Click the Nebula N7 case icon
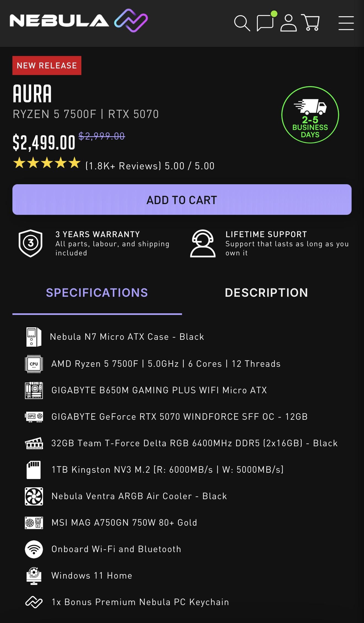The height and width of the screenshot is (623, 364). (x=34, y=337)
